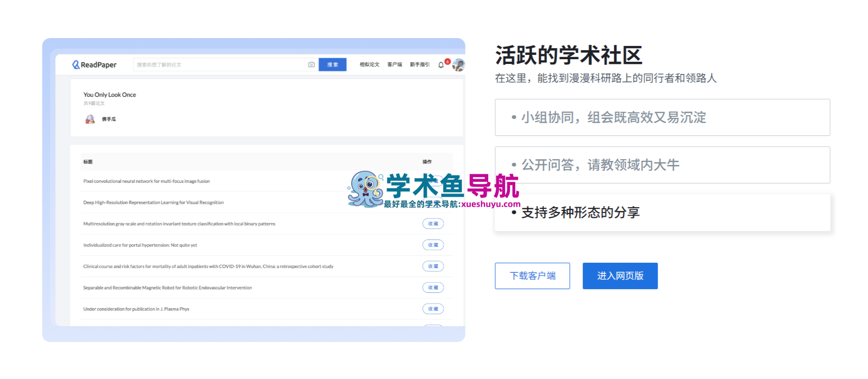Open the 客户端 menu item
The width and height of the screenshot is (868, 379).
(395, 64)
